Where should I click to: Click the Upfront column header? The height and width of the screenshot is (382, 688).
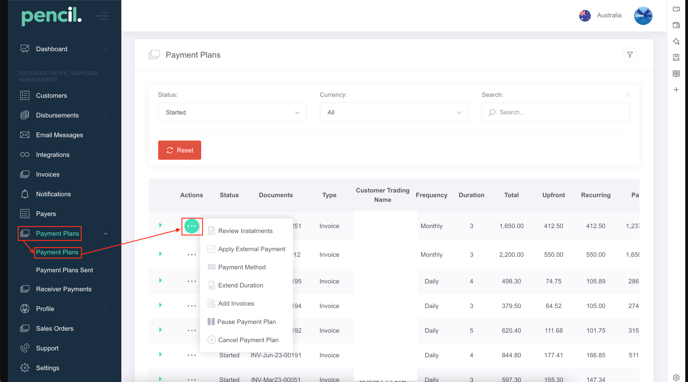click(x=553, y=195)
